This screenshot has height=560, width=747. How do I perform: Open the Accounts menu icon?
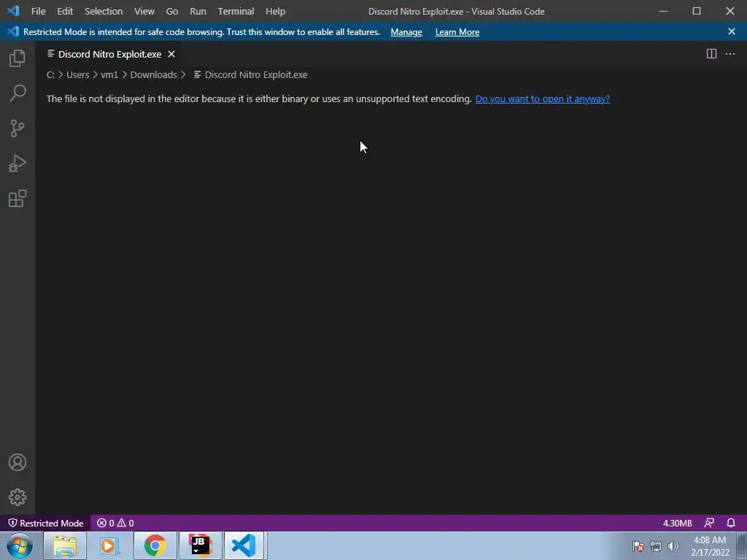click(x=18, y=462)
